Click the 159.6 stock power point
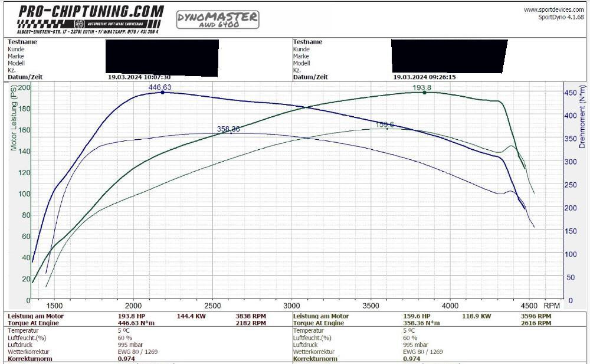The height and width of the screenshot is (364, 590). click(x=387, y=128)
